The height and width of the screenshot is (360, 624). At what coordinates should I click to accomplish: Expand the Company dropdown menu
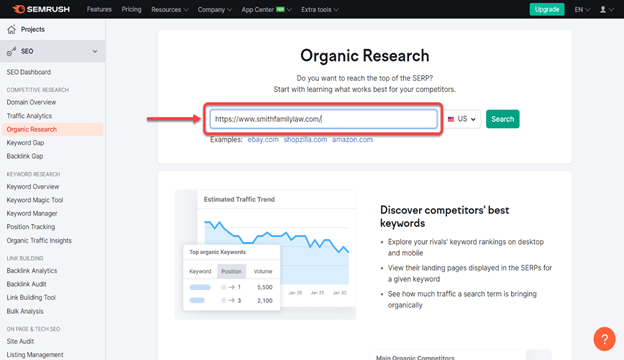215,10
